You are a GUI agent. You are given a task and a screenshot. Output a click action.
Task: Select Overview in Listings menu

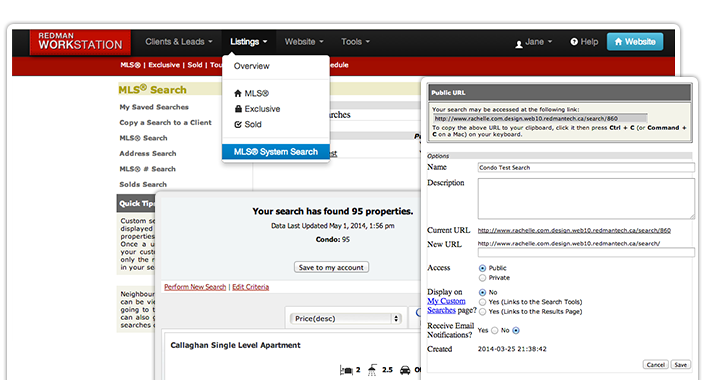(x=252, y=66)
